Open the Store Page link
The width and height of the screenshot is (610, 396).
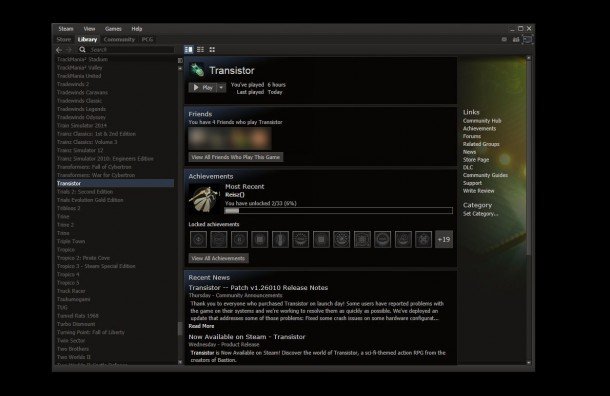point(476,160)
